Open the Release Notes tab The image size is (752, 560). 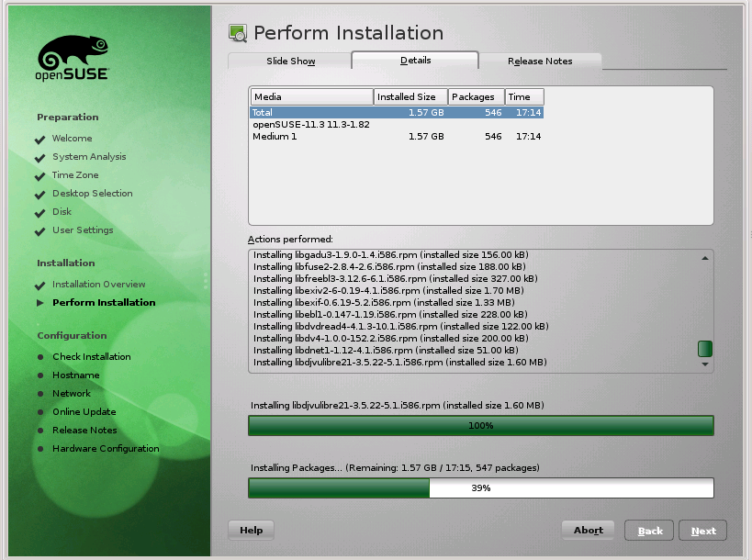(x=540, y=62)
